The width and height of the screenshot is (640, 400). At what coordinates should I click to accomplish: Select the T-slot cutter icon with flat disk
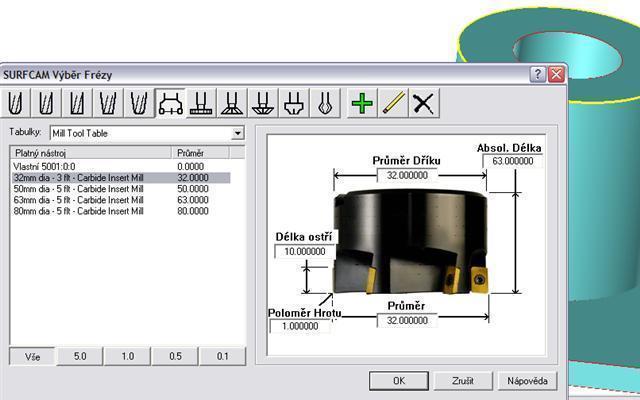(201, 103)
